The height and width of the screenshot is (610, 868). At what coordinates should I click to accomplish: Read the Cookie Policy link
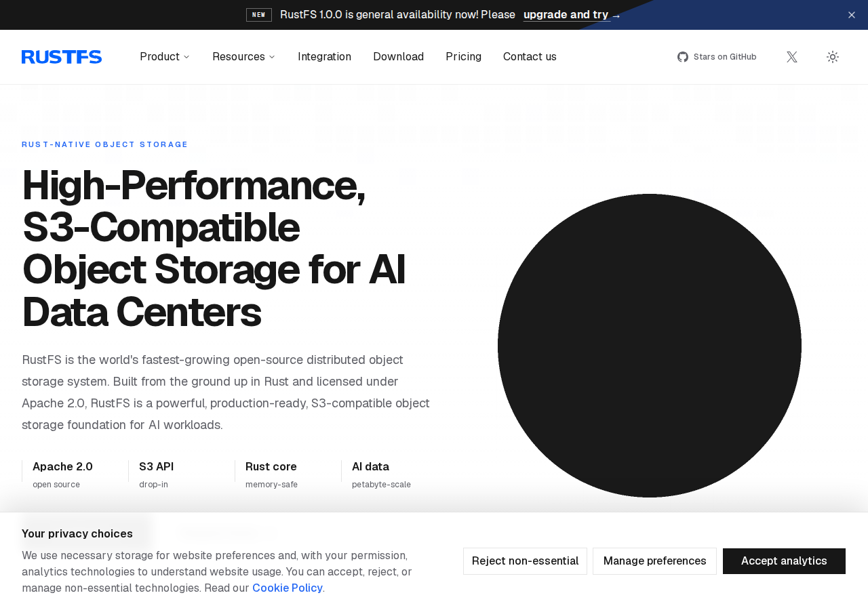(x=288, y=588)
